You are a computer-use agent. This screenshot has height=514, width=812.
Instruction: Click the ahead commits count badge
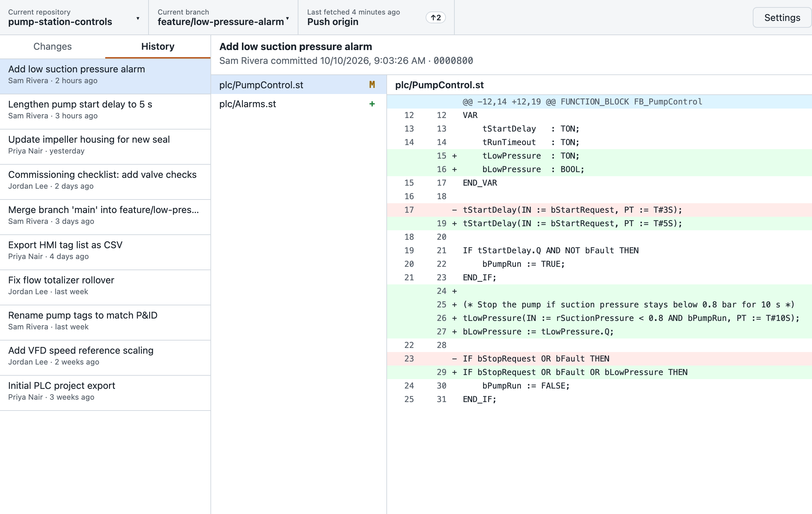click(x=435, y=18)
